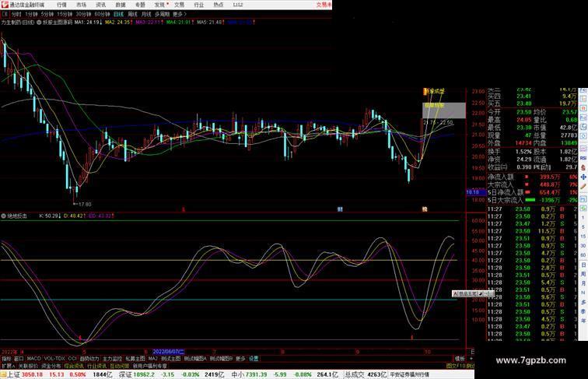Open the 模板 template dropdown
Screen dimensions: 588x379
click(x=460, y=359)
